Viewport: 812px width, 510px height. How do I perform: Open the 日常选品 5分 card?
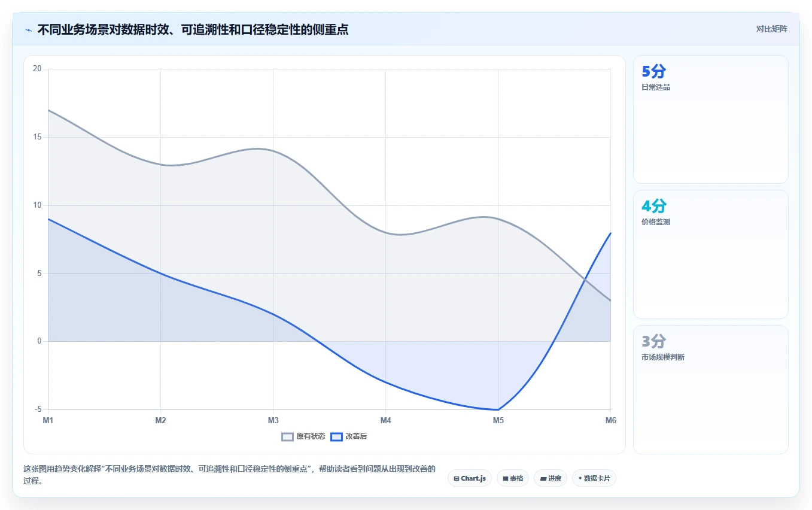[x=711, y=119]
